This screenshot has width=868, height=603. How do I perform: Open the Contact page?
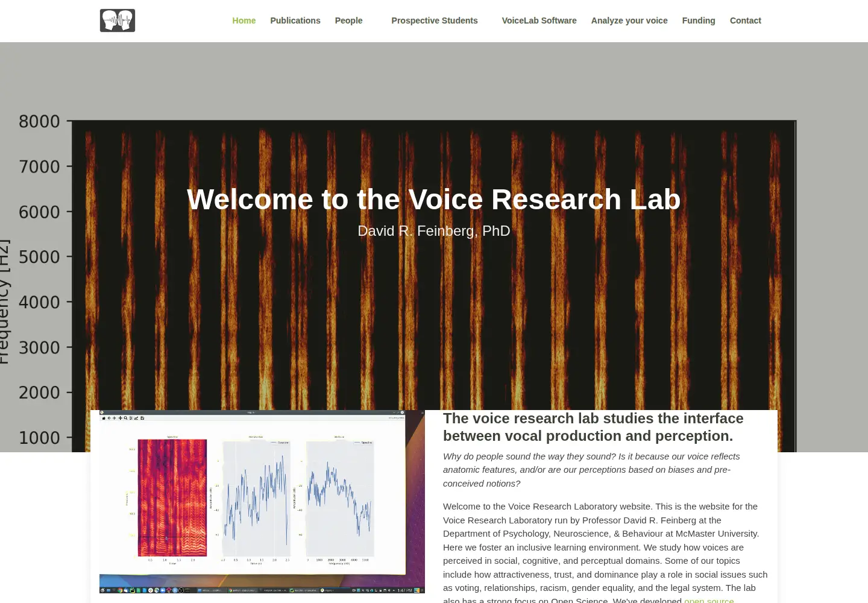point(746,21)
